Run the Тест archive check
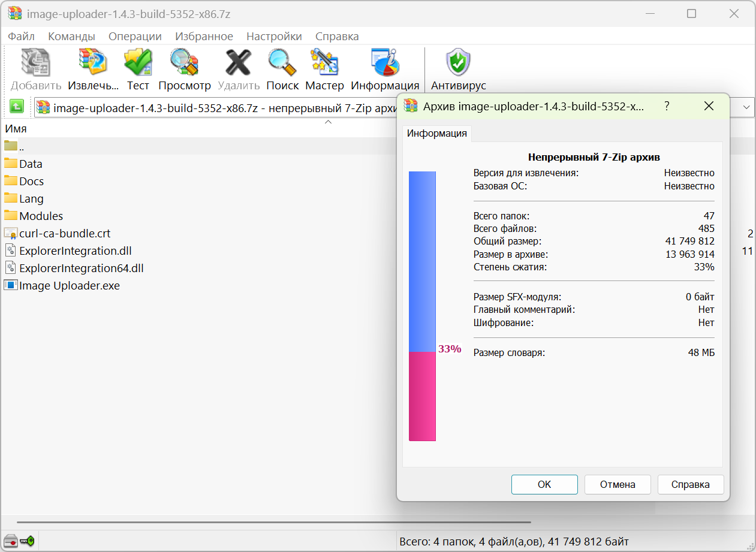The width and height of the screenshot is (756, 552). coord(138,62)
